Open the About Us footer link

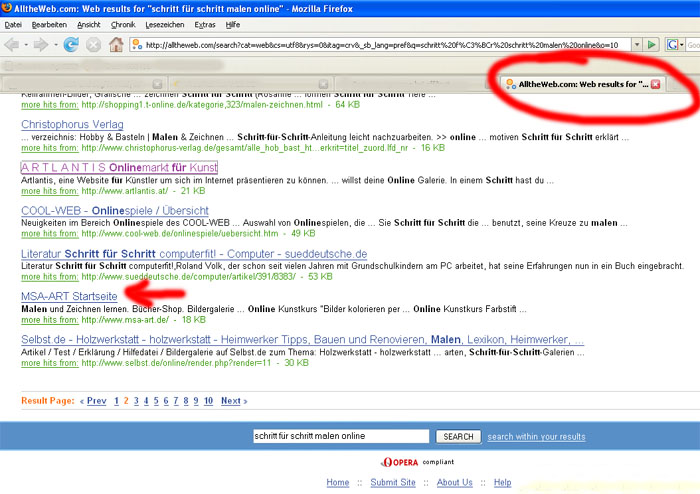click(454, 482)
